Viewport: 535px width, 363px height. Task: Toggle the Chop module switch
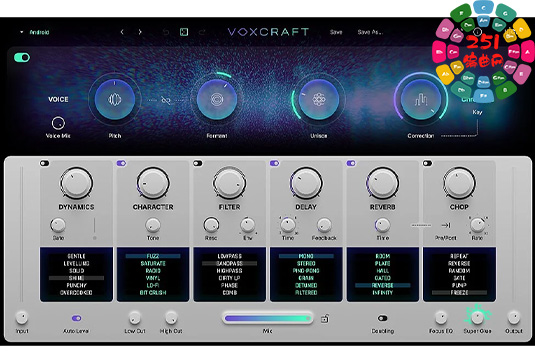point(428,163)
